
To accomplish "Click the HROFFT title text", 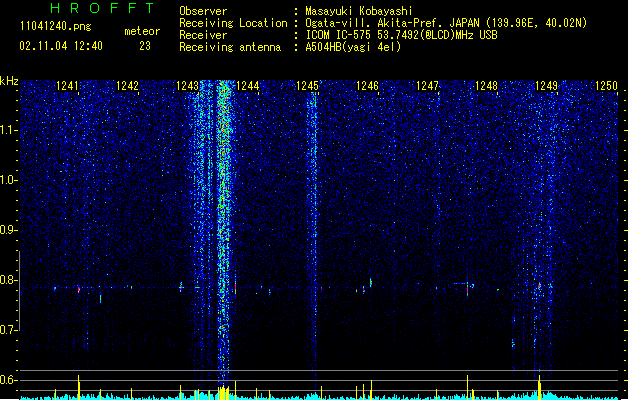I will pyautogui.click(x=103, y=8).
